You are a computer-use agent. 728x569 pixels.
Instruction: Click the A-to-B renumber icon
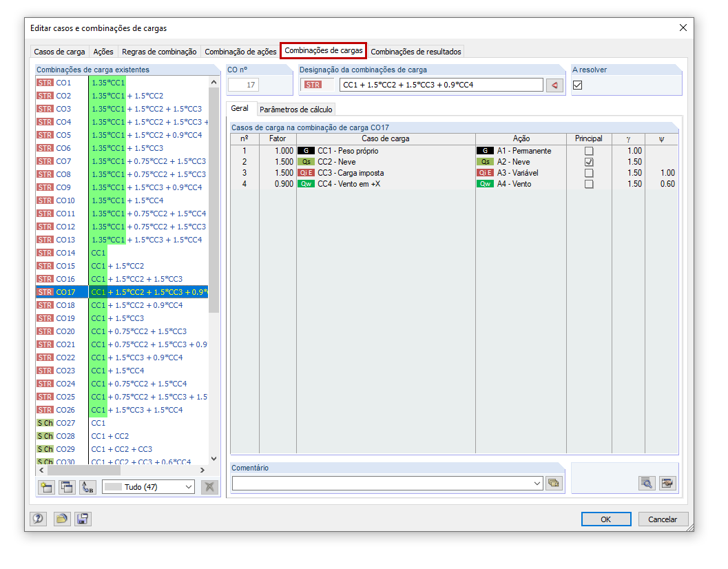pyautogui.click(x=87, y=487)
